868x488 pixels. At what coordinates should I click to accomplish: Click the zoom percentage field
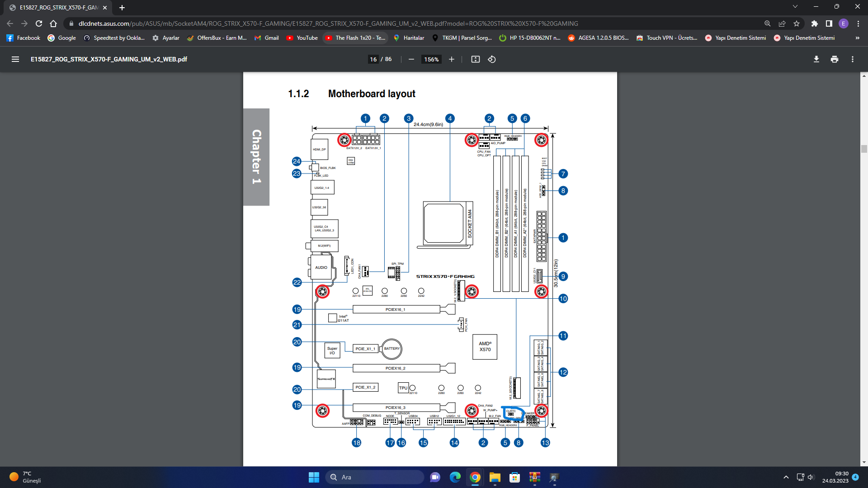point(431,59)
